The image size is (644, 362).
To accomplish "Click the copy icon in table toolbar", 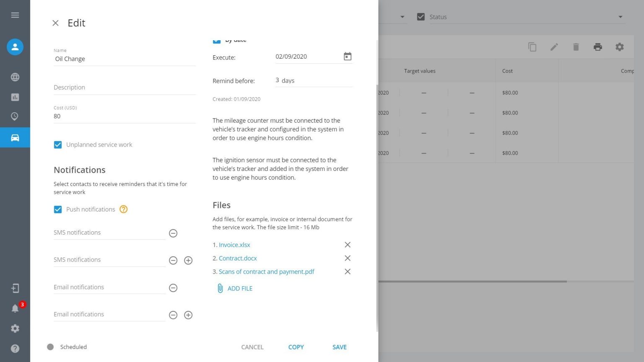I will (x=532, y=47).
